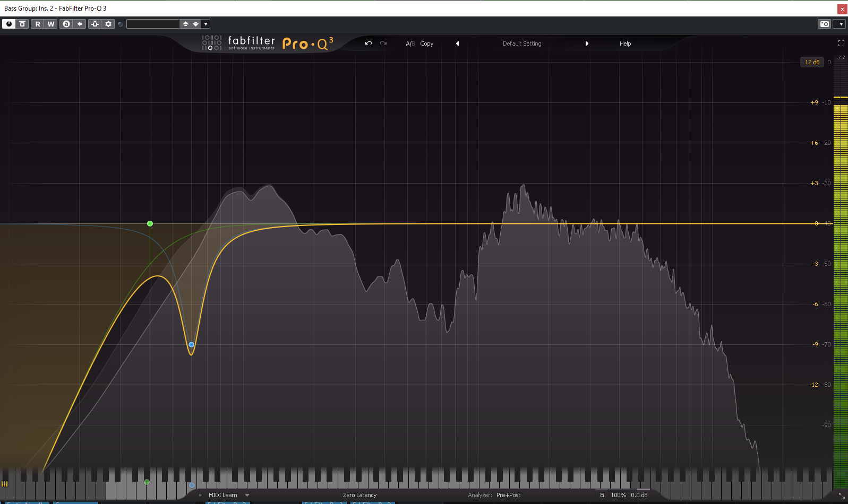Go to previous preset arrow
Image resolution: width=848 pixels, height=504 pixels.
(457, 44)
